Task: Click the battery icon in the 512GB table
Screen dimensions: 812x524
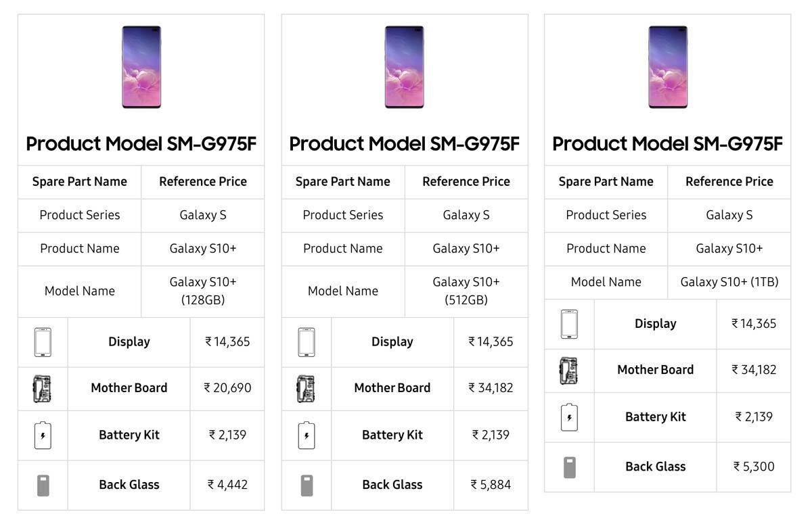Action: 307,435
